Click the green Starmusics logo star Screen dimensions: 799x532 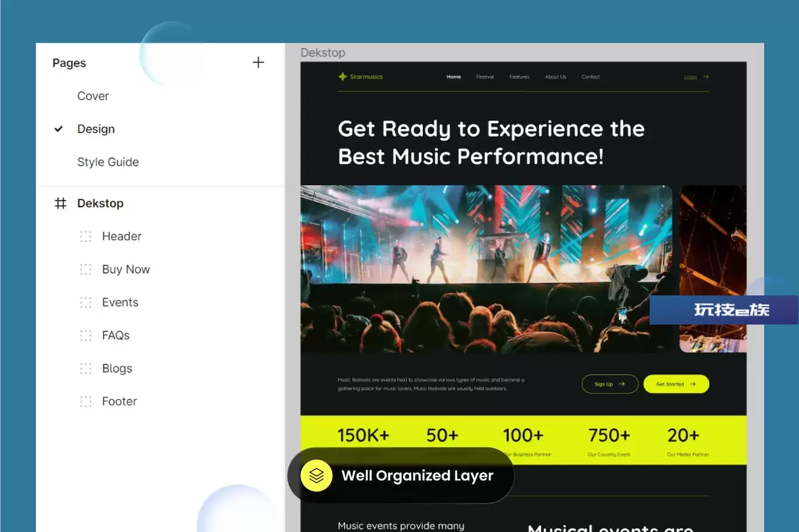click(x=342, y=76)
